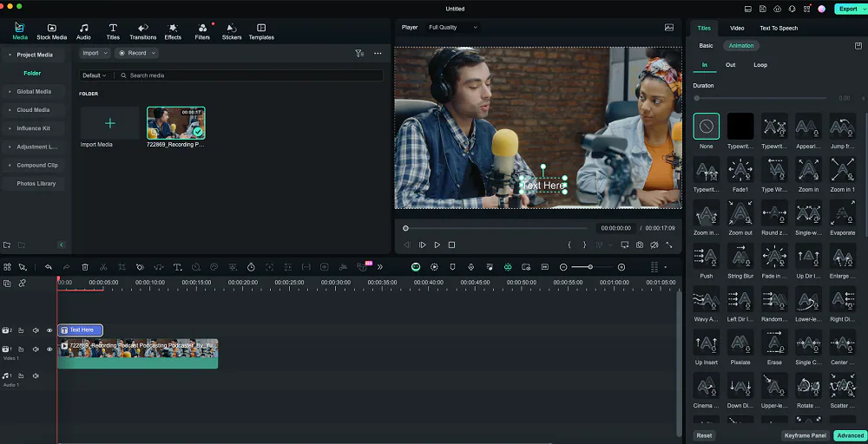The image size is (868, 444).
Task: Click the scissors split tool
Action: coord(103,267)
